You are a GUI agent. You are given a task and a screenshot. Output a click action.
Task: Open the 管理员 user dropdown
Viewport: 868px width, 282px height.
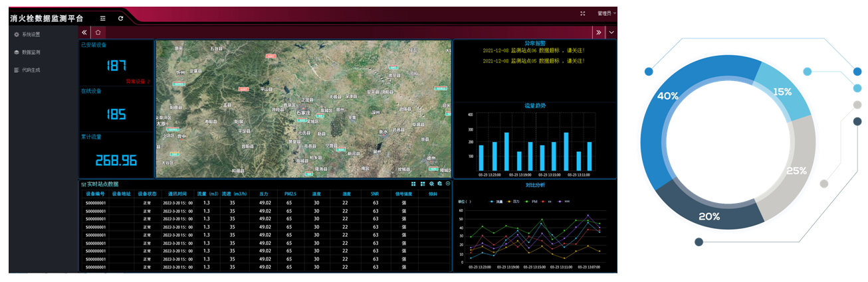coord(605,13)
